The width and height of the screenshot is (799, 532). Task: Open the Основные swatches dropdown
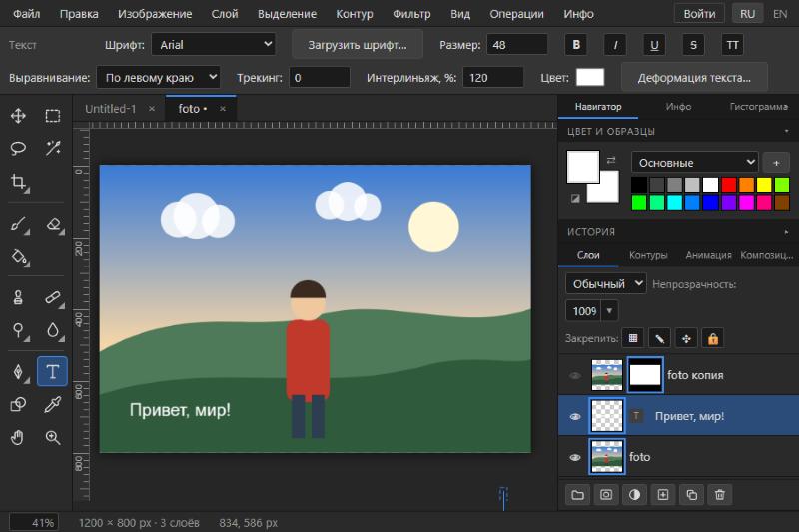694,163
